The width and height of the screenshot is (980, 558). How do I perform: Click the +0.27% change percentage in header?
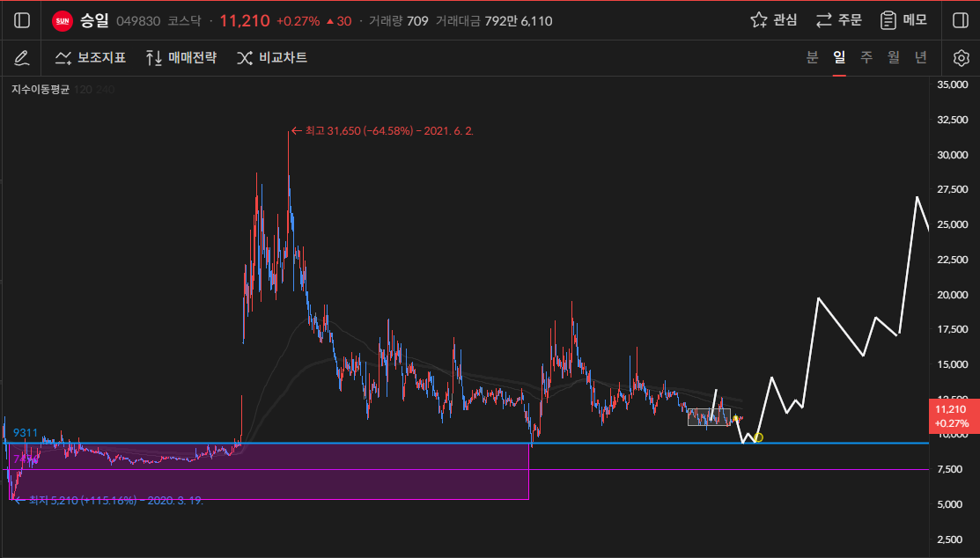tap(298, 21)
